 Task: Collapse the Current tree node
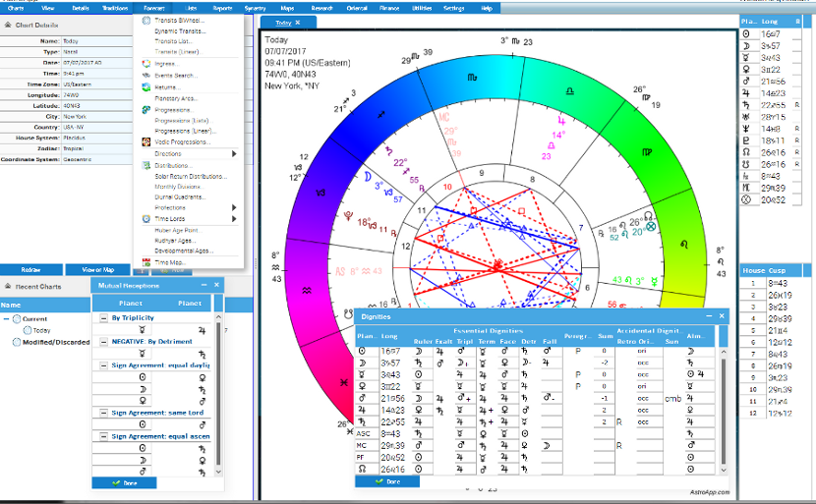pos(7,318)
